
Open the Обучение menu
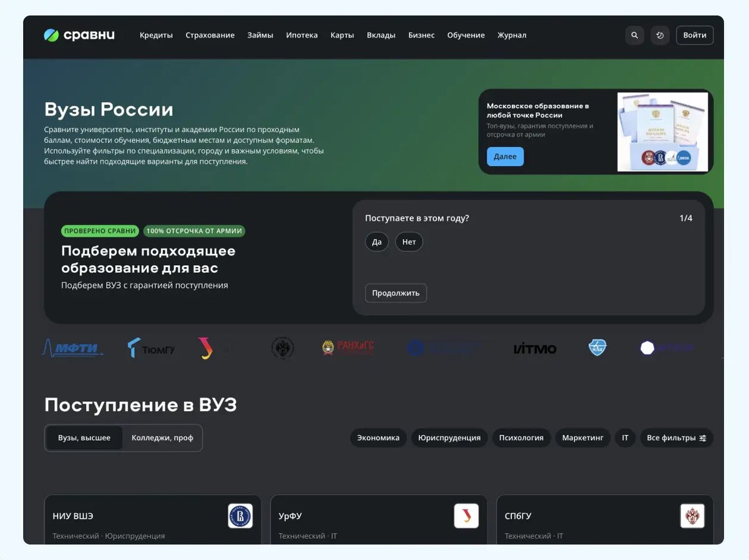[466, 35]
